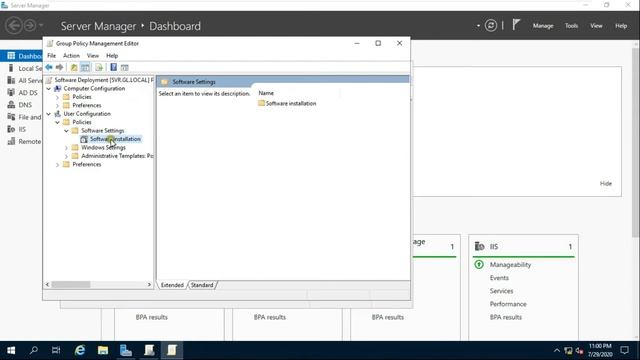Screen dimensions: 640x360
Task: Open File Explorer from taskbar
Action: pyautogui.click(x=103, y=350)
